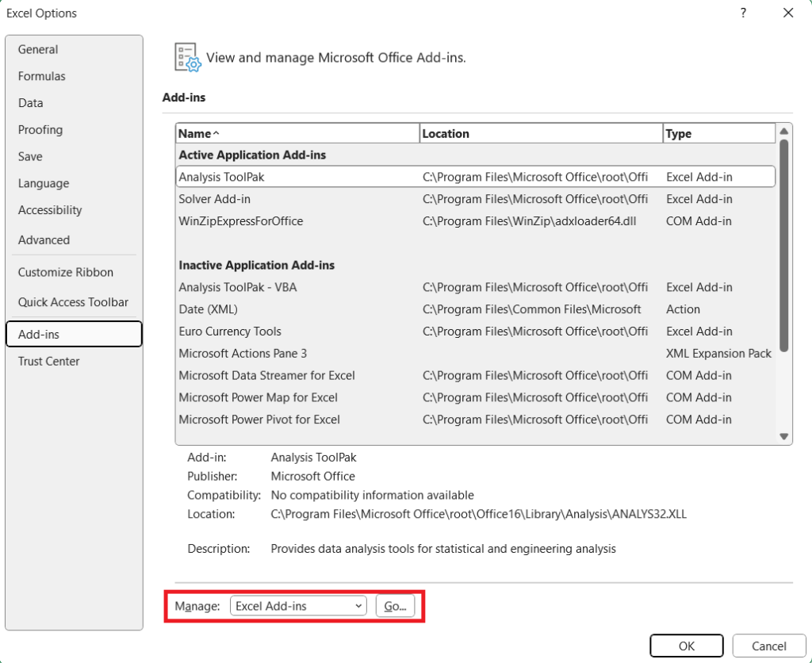Open the Proofing options page
Viewport: 812px width, 663px height.
40,129
